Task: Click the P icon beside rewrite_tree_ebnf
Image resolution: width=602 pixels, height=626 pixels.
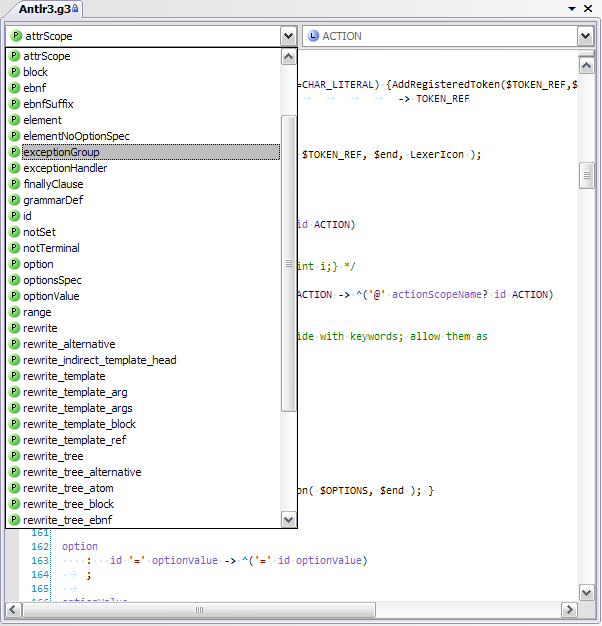Action: pyautogui.click(x=14, y=520)
